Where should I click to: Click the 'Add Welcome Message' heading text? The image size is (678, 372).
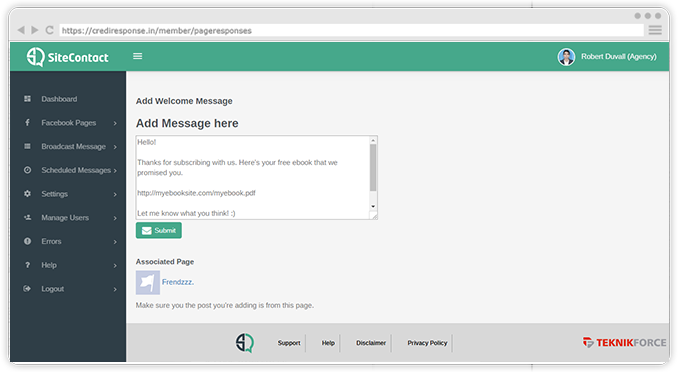[184, 101]
